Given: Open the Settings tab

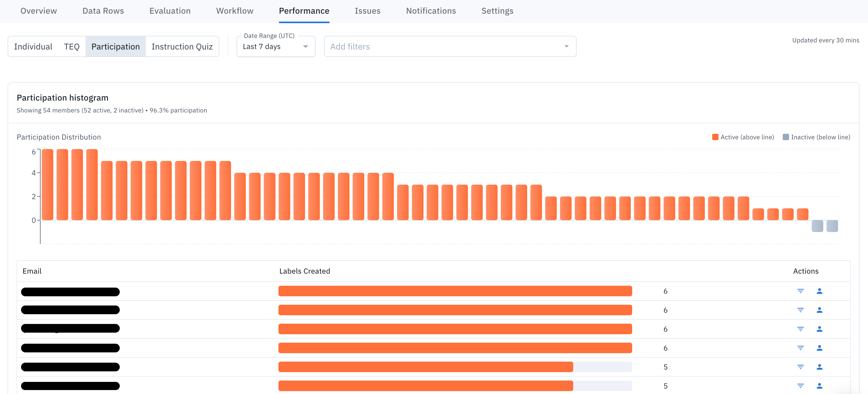Looking at the screenshot, I should tap(497, 11).
